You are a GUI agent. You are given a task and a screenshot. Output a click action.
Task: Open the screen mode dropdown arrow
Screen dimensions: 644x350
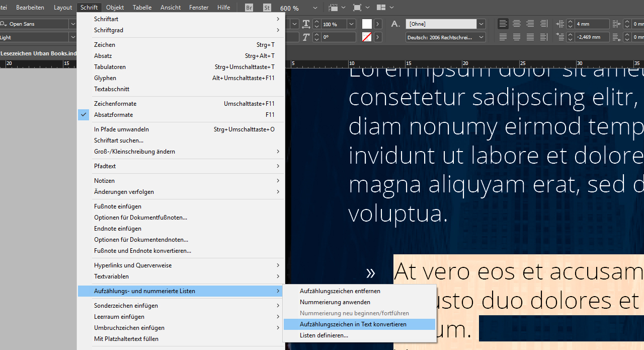click(367, 8)
